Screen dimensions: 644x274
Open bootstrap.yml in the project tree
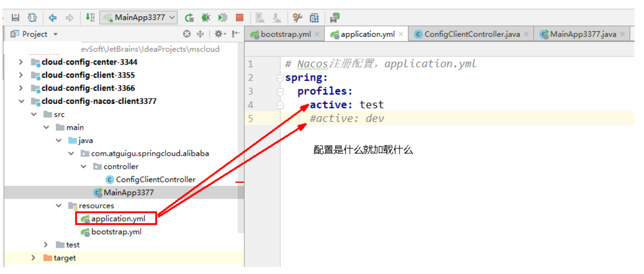pos(116,232)
